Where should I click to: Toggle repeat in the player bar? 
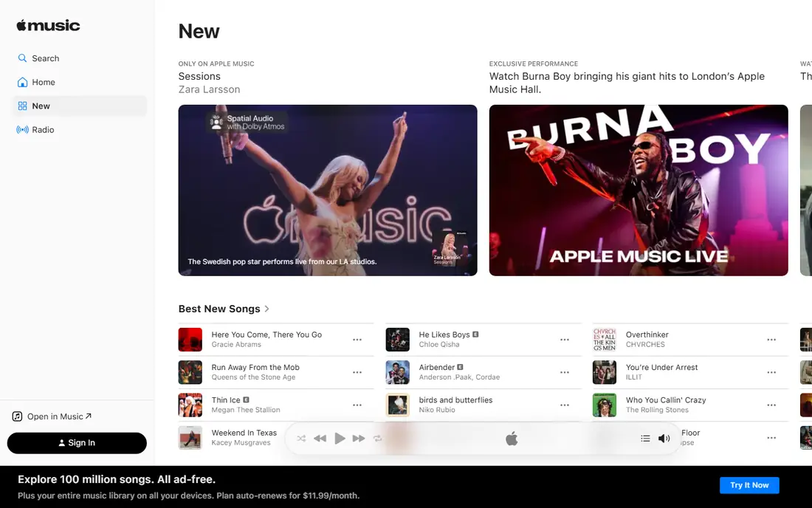pyautogui.click(x=377, y=439)
